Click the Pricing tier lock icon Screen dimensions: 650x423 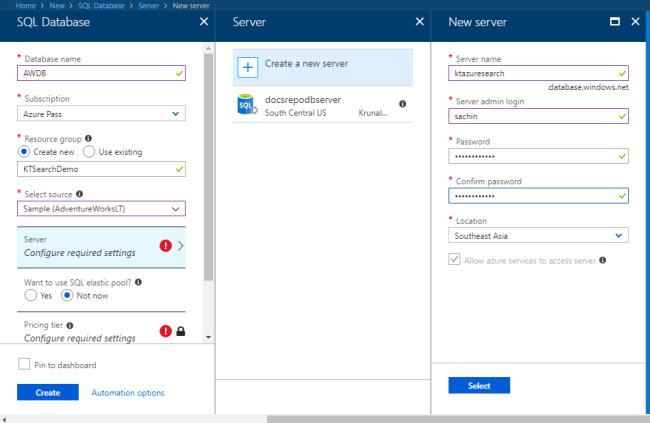click(x=181, y=331)
